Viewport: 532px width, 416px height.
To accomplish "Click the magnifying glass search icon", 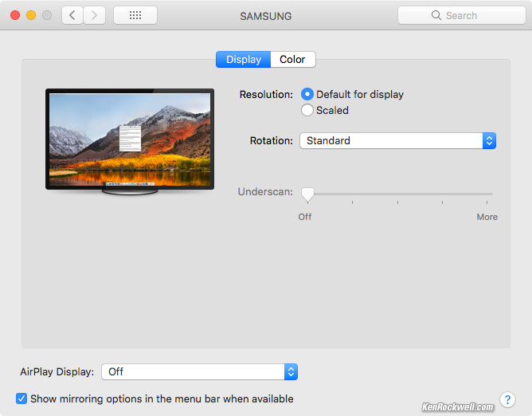I will pos(436,15).
